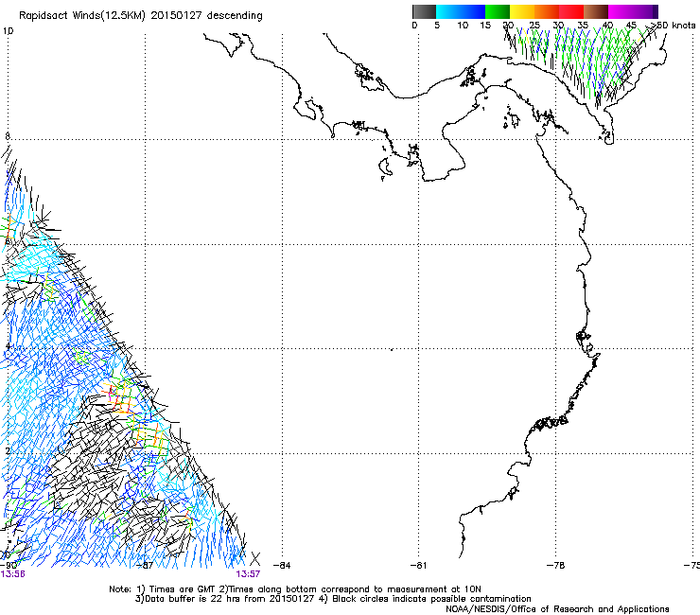
Task: Click the longitude label '-81'
Action: tap(418, 565)
